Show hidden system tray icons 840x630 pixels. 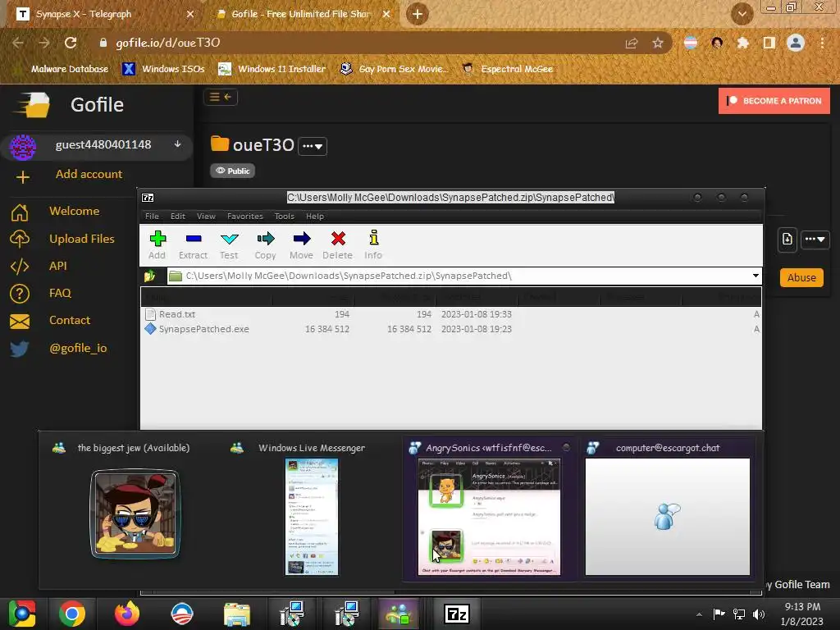(x=699, y=614)
